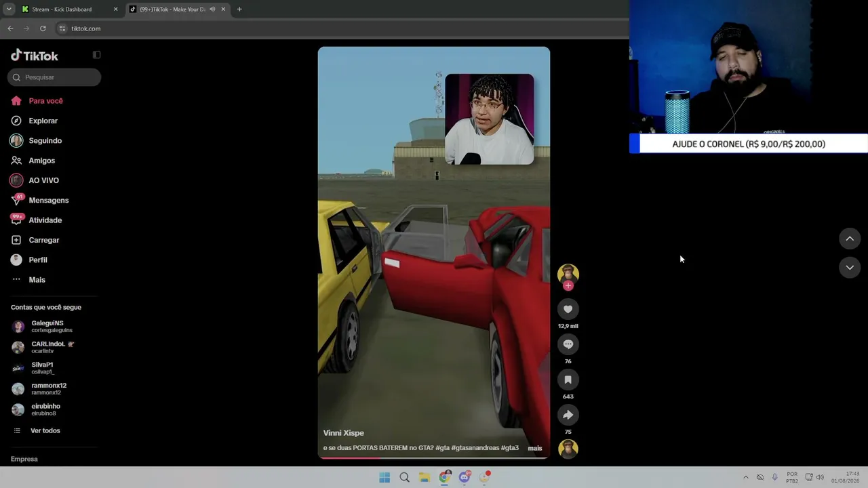Open Windows taskbar search
This screenshot has height=488, width=868.
[x=404, y=477]
